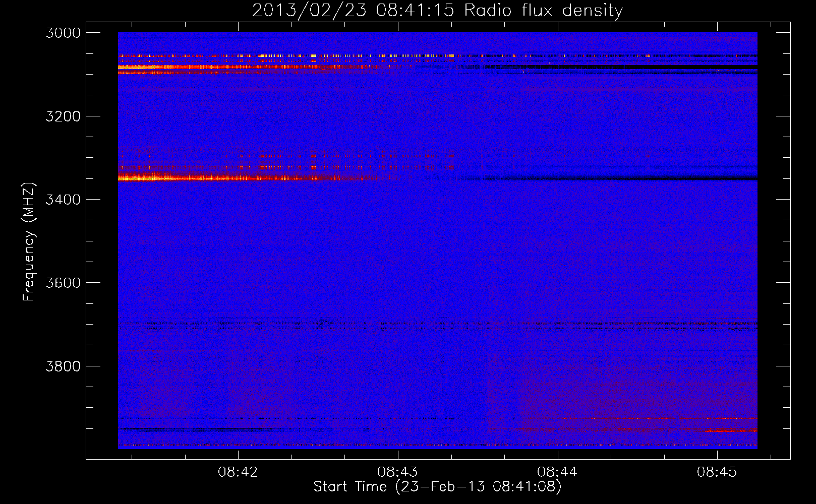
Task: Click the 08:42 time tick label
Action: click(x=238, y=472)
